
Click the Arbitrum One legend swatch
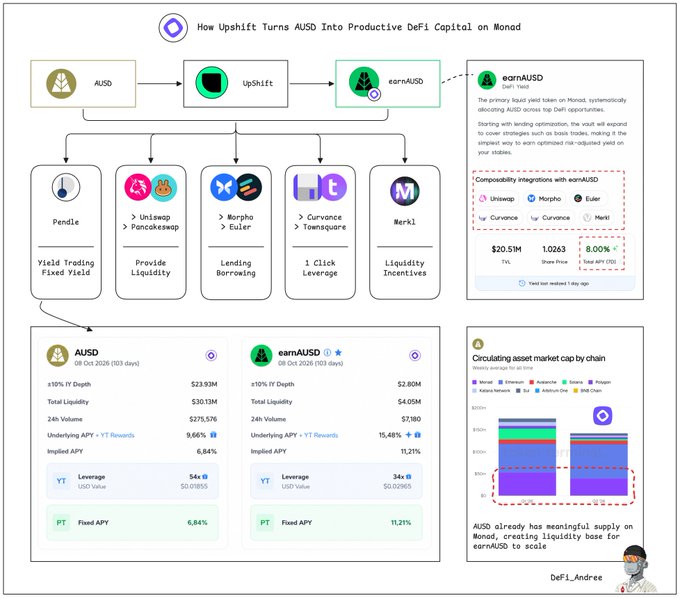(537, 391)
